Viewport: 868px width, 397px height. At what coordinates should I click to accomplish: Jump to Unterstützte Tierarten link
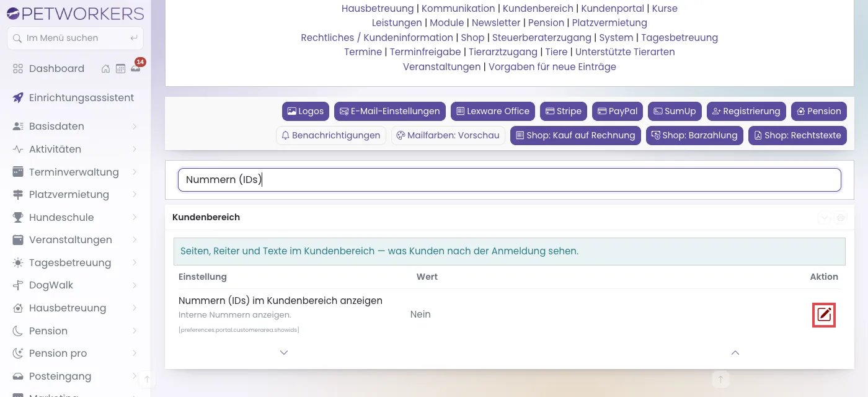pyautogui.click(x=625, y=52)
